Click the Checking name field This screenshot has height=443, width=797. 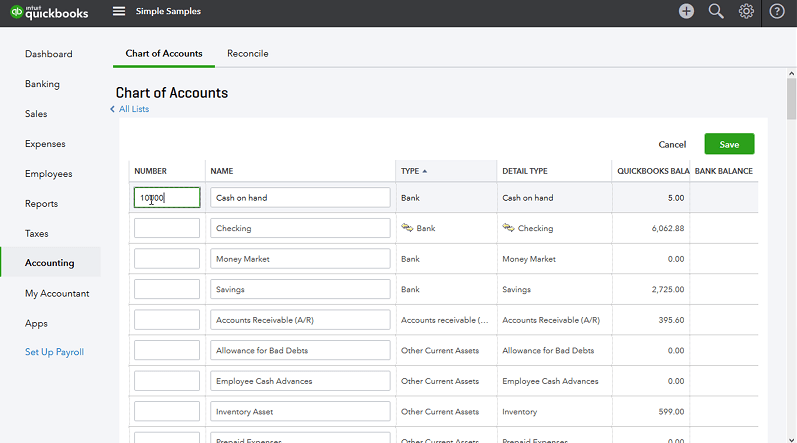tap(300, 228)
